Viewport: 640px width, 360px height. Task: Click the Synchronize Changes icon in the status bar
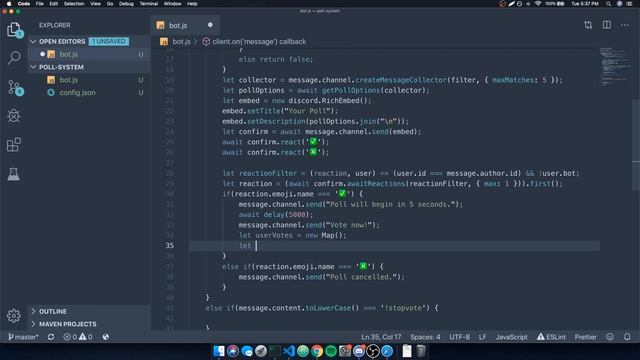[51, 337]
